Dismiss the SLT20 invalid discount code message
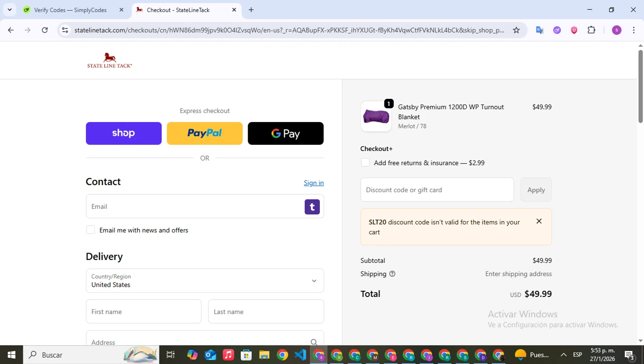The height and width of the screenshot is (364, 644). pos(539,221)
